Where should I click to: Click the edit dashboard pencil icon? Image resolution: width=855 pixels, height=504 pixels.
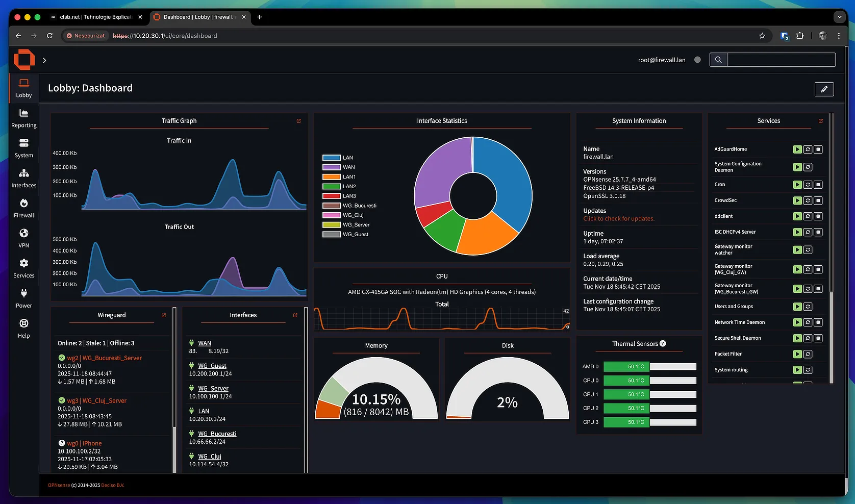[x=824, y=89]
